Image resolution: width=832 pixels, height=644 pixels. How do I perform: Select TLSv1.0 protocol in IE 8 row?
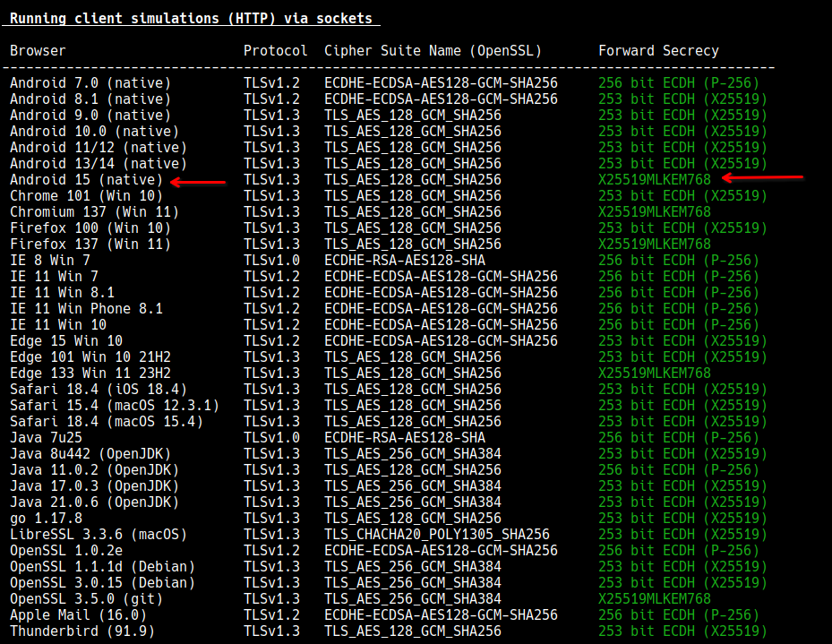click(x=271, y=261)
